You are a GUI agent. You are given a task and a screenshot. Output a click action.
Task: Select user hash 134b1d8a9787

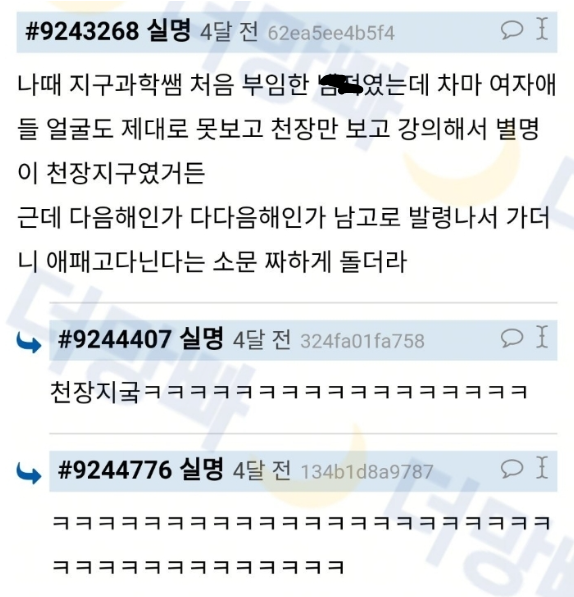pos(367,472)
